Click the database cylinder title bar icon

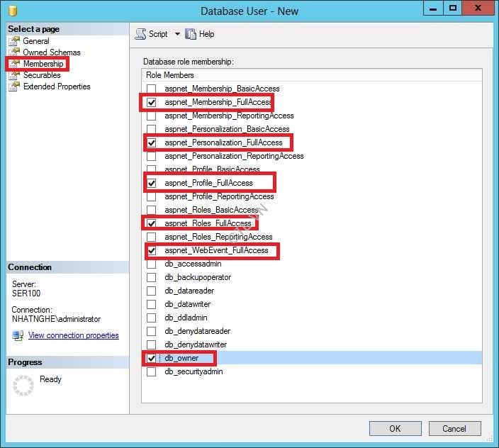coord(13,11)
